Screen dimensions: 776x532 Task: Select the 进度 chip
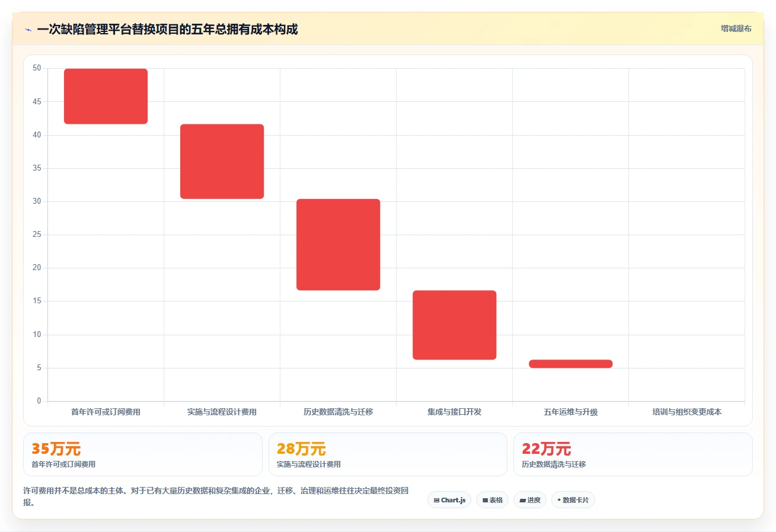(x=529, y=500)
